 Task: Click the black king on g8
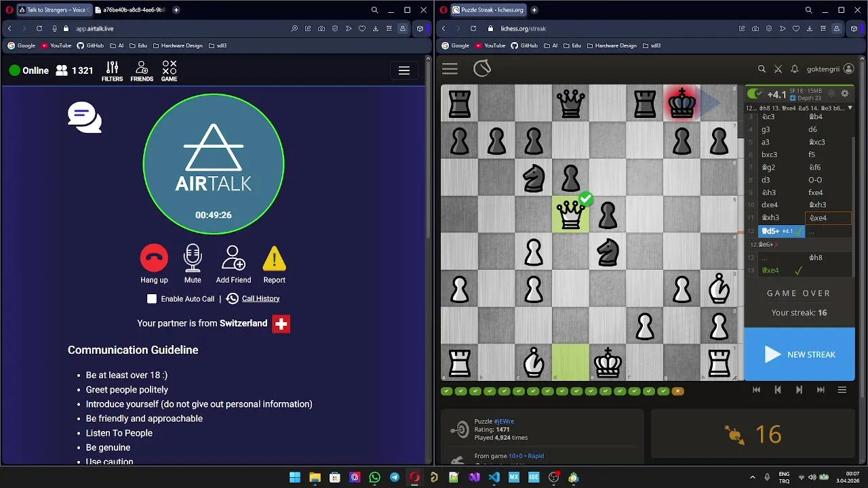point(682,104)
